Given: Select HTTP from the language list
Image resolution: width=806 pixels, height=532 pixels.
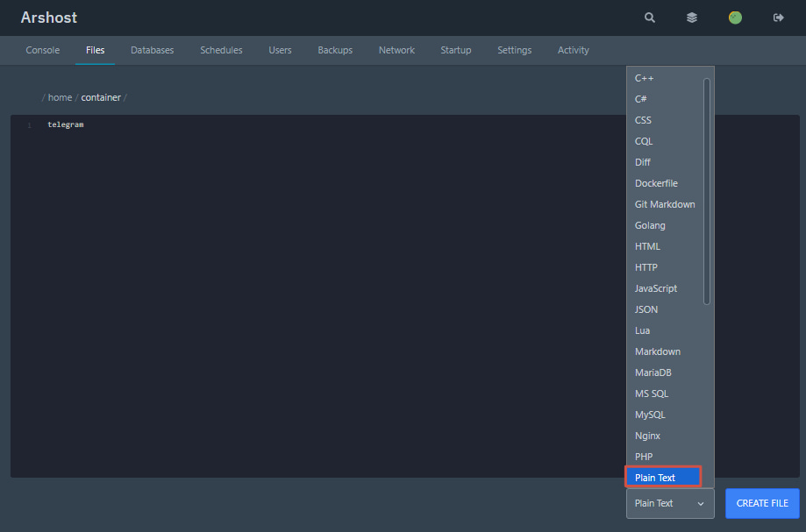Looking at the screenshot, I should (664, 267).
